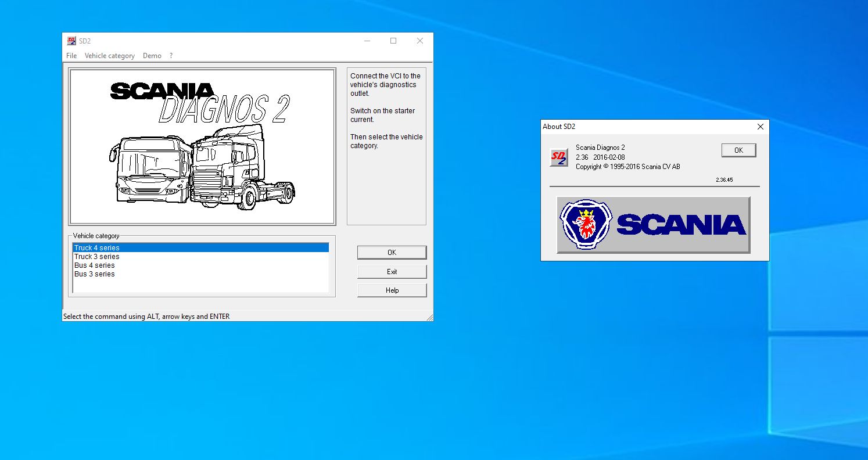Open the File menu

pyautogui.click(x=71, y=55)
